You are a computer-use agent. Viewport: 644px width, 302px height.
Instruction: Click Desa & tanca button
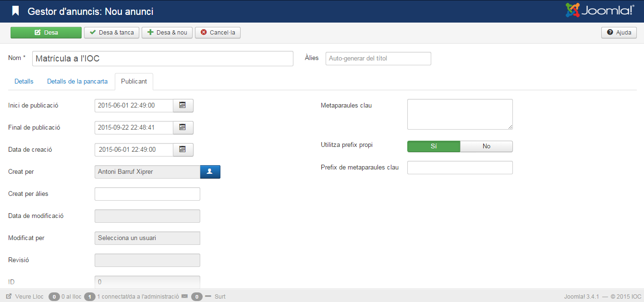[112, 33]
